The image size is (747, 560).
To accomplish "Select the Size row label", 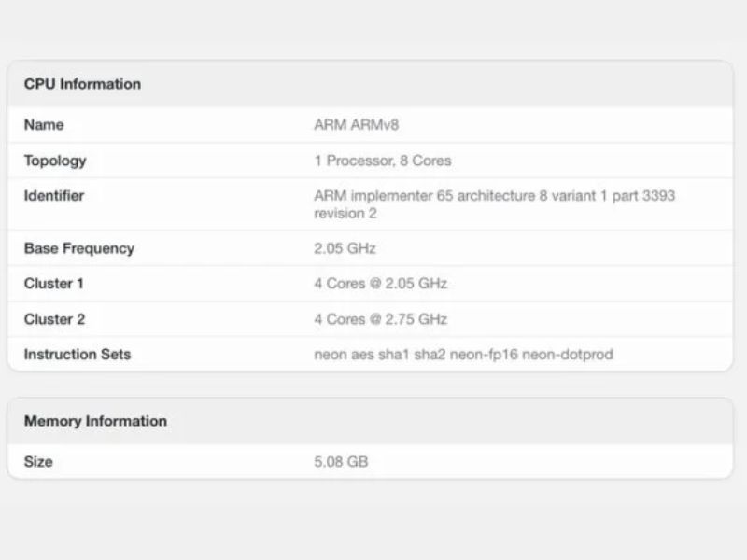I will (x=39, y=461).
